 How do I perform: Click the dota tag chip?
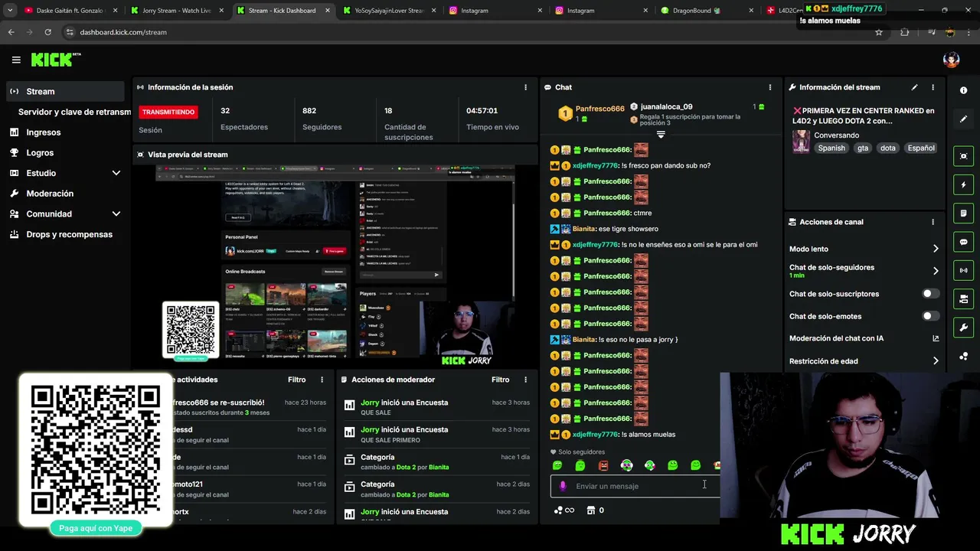pos(888,148)
